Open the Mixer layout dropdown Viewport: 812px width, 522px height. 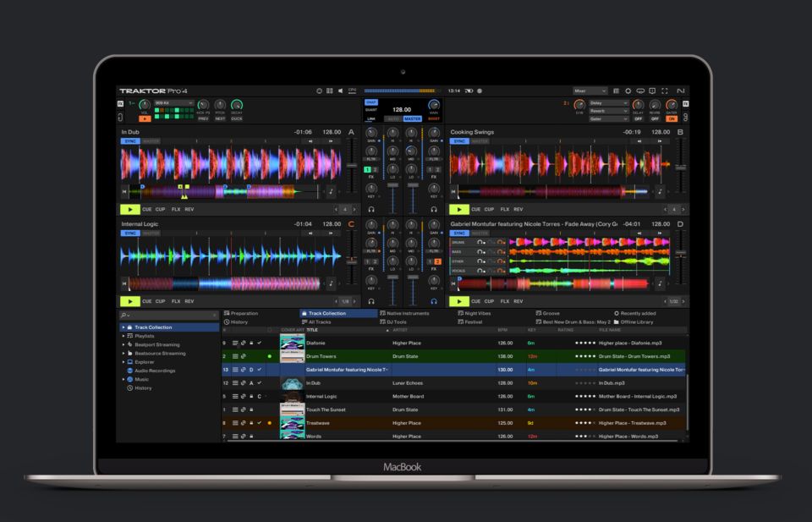pyautogui.click(x=590, y=91)
